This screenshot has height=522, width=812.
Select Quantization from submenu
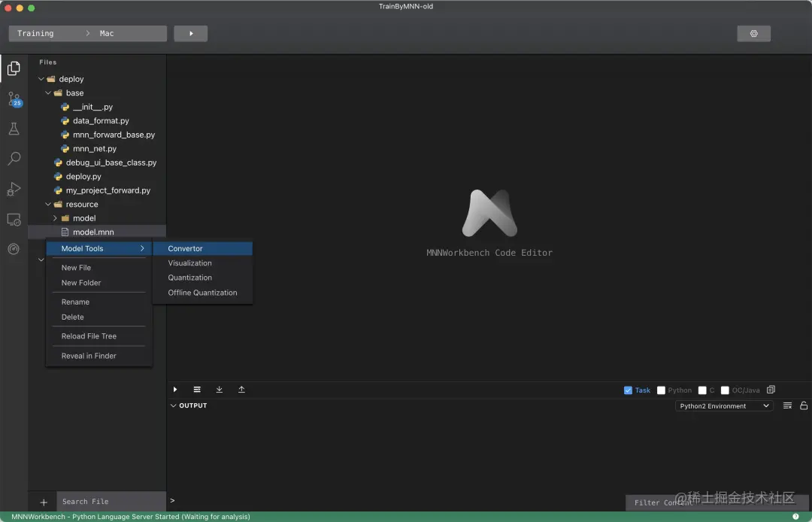[x=202, y=278]
